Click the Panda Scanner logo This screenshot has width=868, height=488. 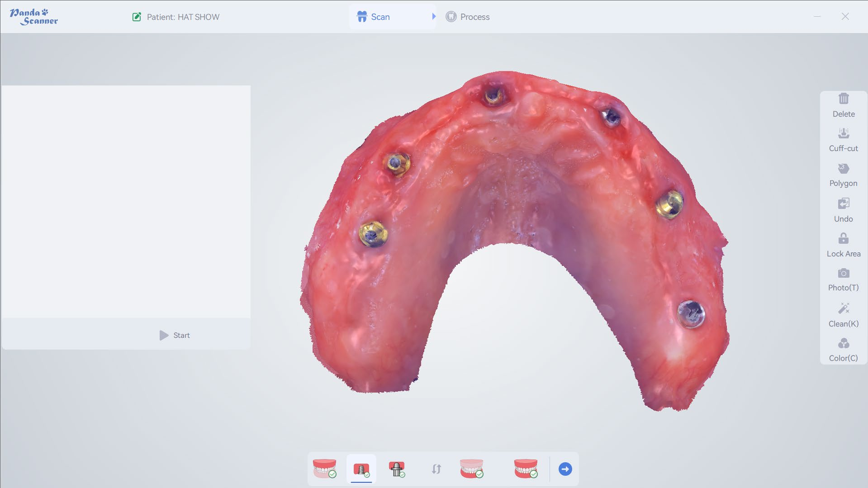point(34,17)
